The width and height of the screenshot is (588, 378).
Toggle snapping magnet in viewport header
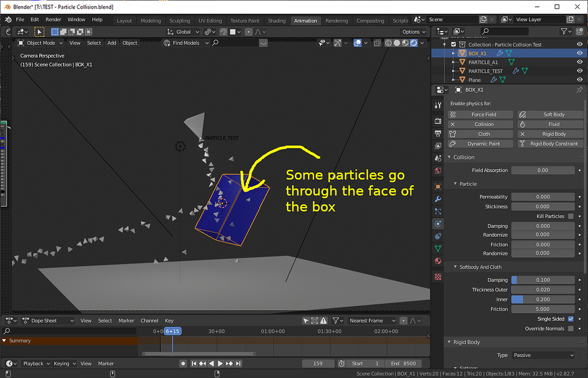pyautogui.click(x=223, y=32)
